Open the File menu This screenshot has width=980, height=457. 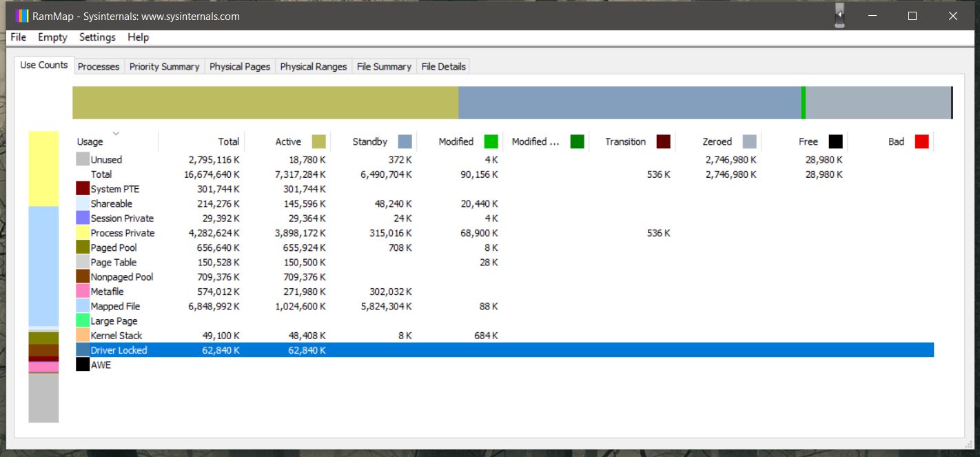point(19,37)
